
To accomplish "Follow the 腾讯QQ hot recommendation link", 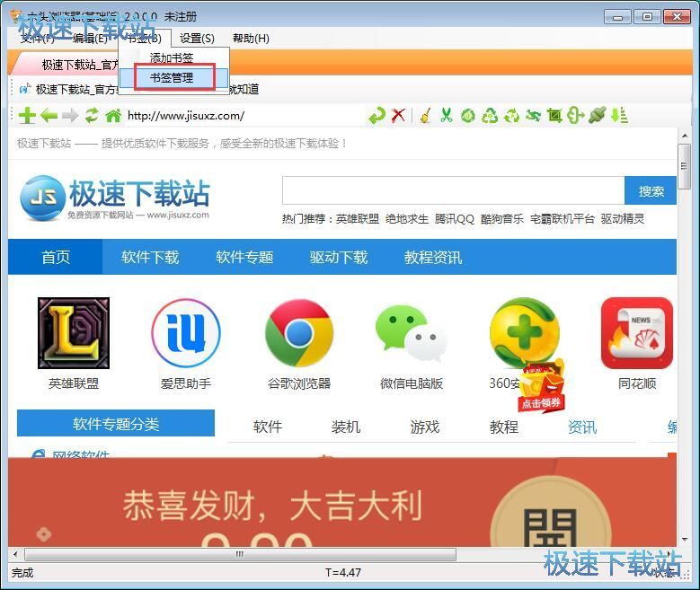I will [x=454, y=219].
